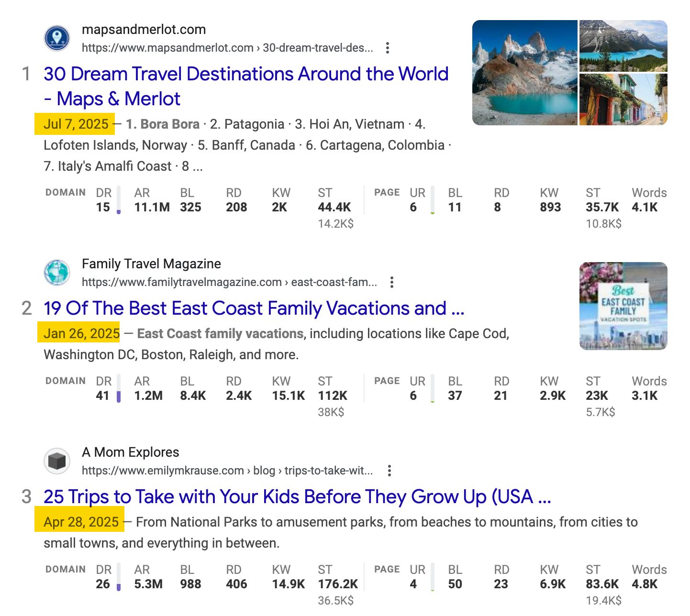690x616 pixels.
Task: Click the colorful Cartagena street photo thumbnail
Action: [x=623, y=98]
